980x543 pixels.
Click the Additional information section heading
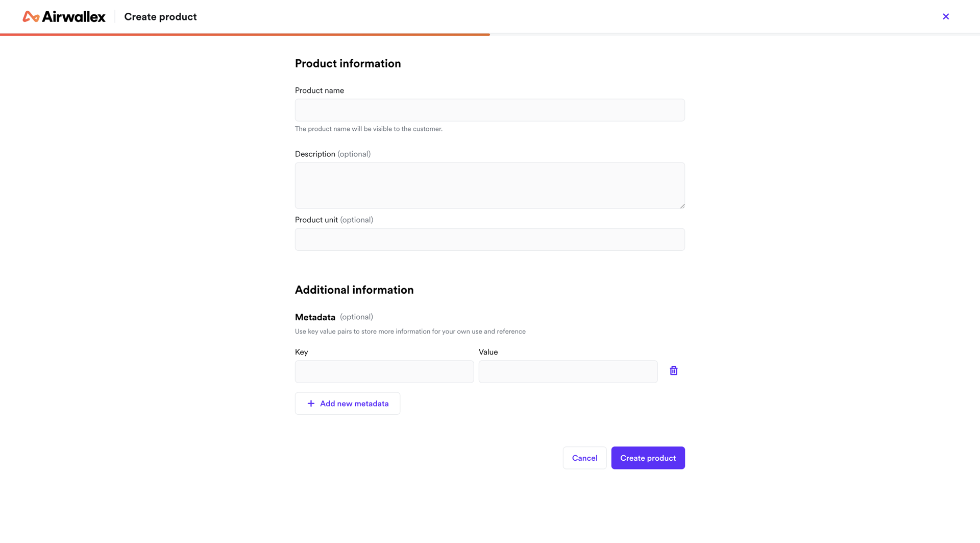click(x=354, y=290)
